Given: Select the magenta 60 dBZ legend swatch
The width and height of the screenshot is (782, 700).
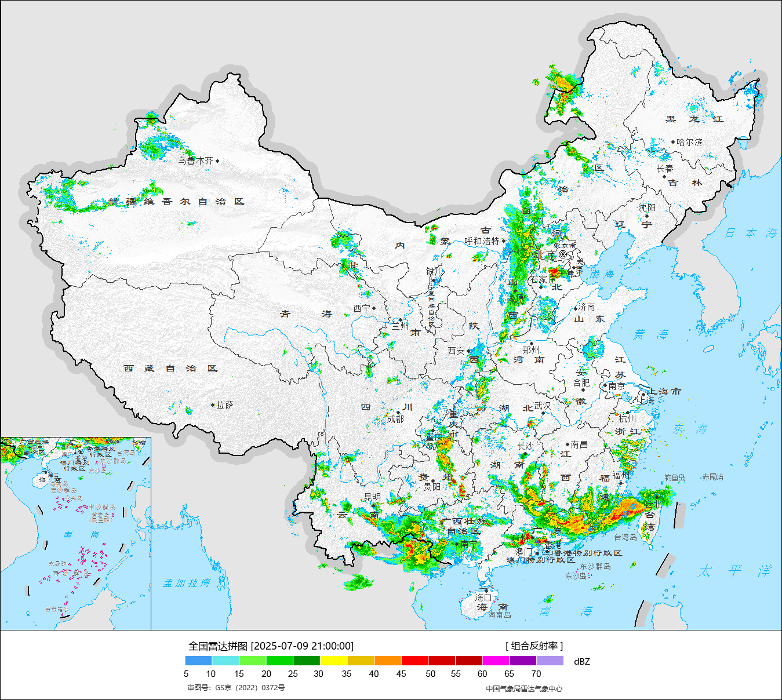Looking at the screenshot, I should pos(496,661).
